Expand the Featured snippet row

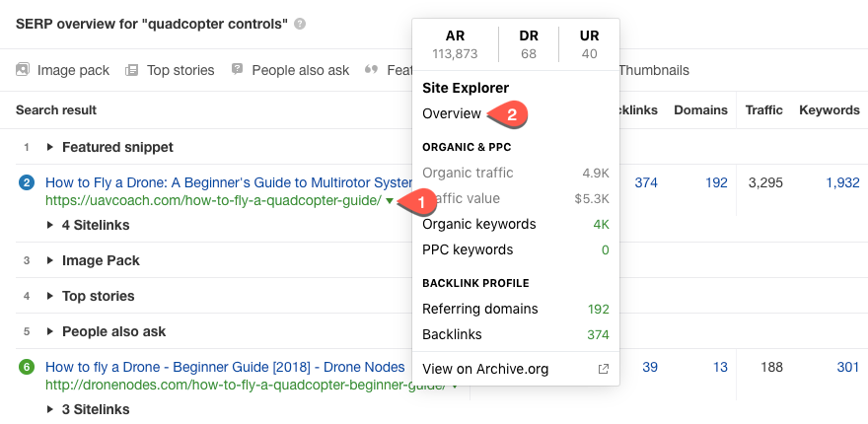[50, 147]
